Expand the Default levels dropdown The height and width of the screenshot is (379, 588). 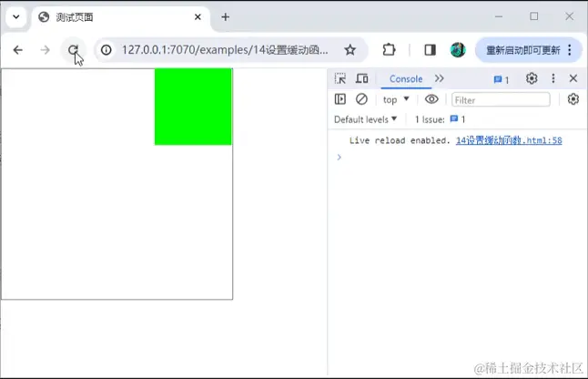click(366, 119)
